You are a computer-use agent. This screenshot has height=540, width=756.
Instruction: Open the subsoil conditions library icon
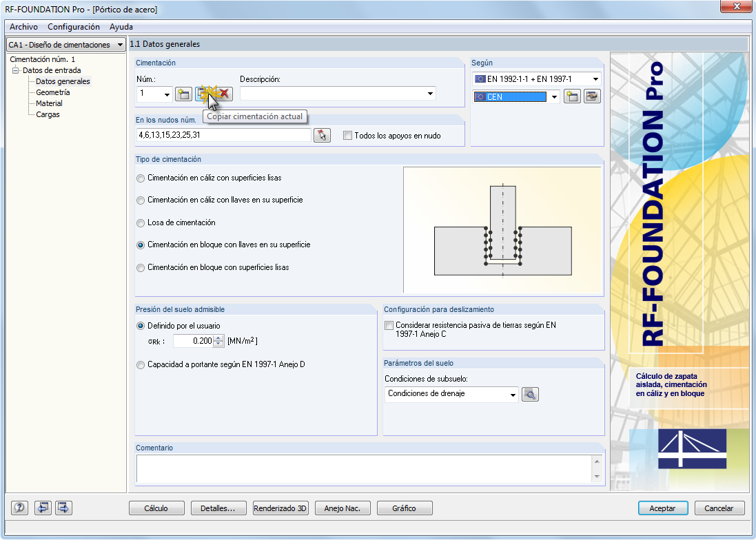click(530, 395)
